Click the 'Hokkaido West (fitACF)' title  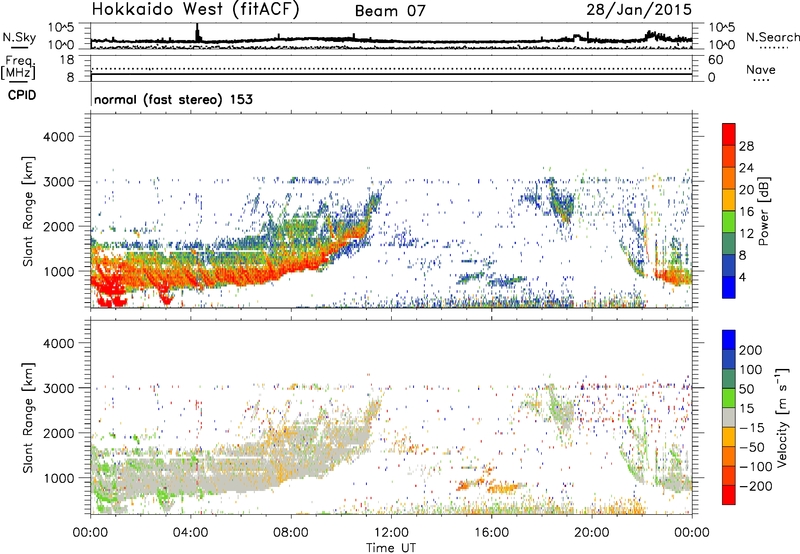[x=195, y=10]
